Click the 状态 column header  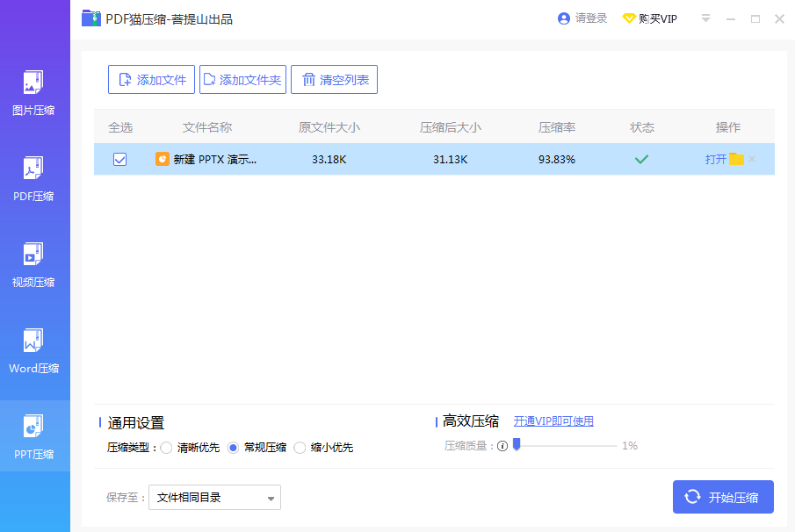pos(642,127)
